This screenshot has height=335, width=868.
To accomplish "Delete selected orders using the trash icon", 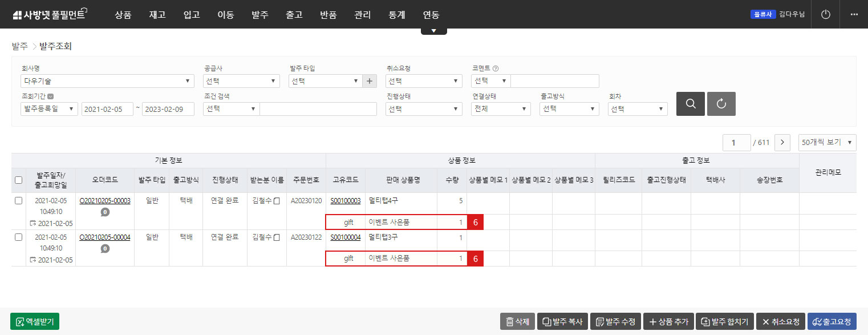I will (517, 321).
